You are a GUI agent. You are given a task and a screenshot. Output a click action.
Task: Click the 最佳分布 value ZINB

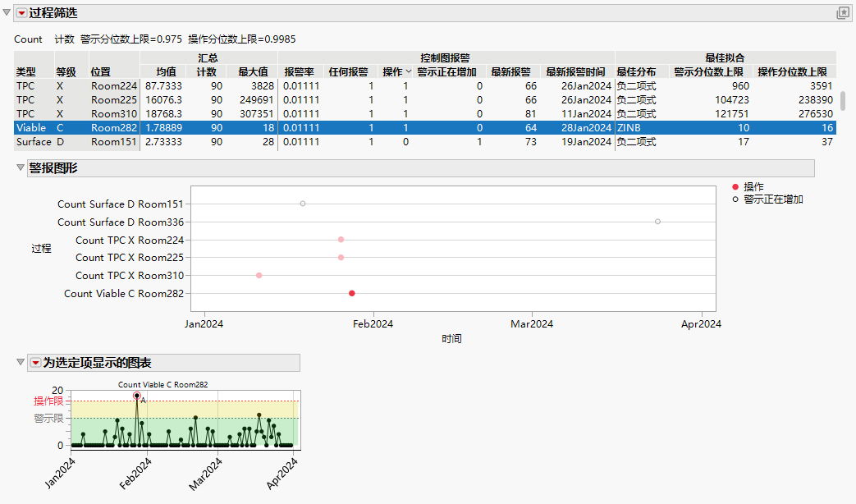(629, 128)
